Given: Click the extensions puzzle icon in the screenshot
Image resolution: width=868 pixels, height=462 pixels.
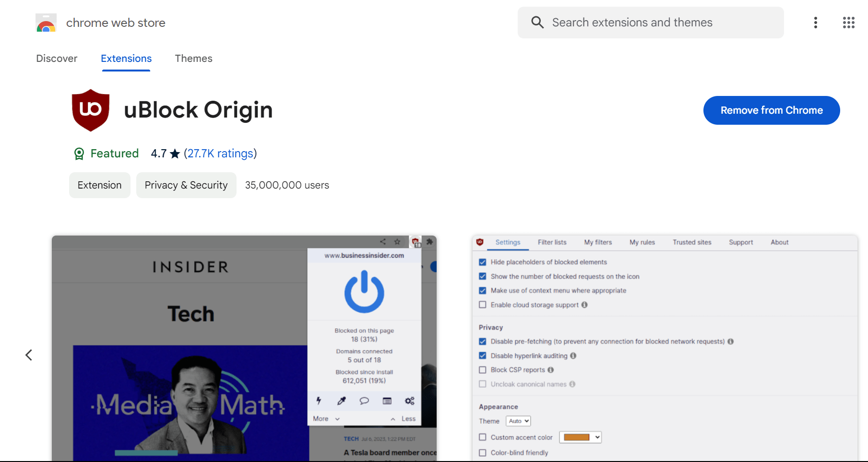Looking at the screenshot, I should (429, 242).
